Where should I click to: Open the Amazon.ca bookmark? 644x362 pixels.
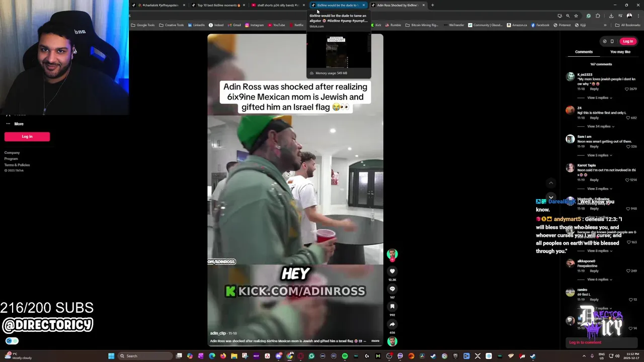(517, 25)
